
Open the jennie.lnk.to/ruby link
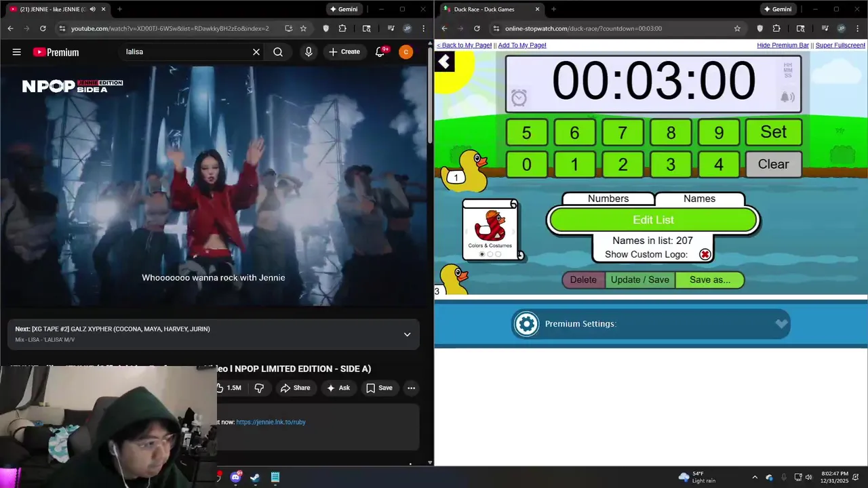pyautogui.click(x=271, y=422)
